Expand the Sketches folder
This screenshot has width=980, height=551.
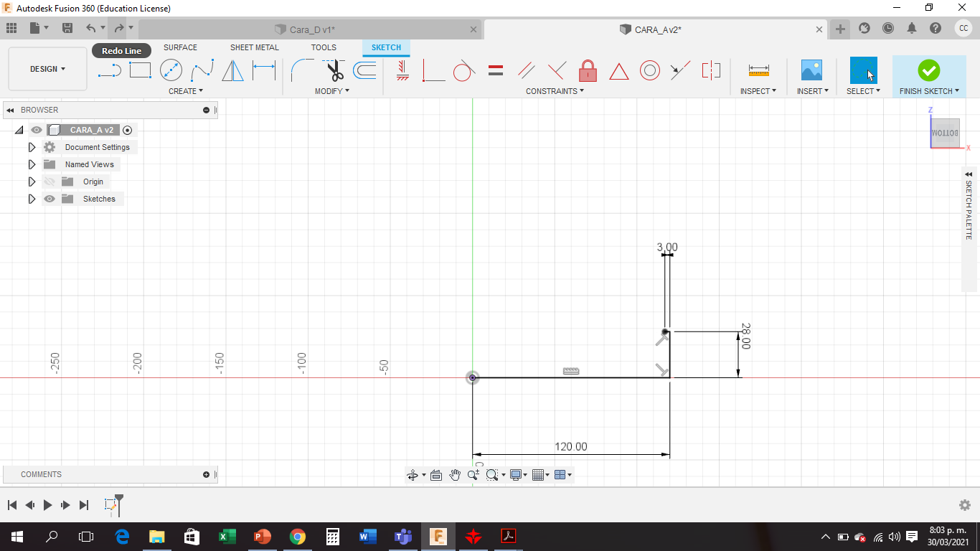coord(32,199)
